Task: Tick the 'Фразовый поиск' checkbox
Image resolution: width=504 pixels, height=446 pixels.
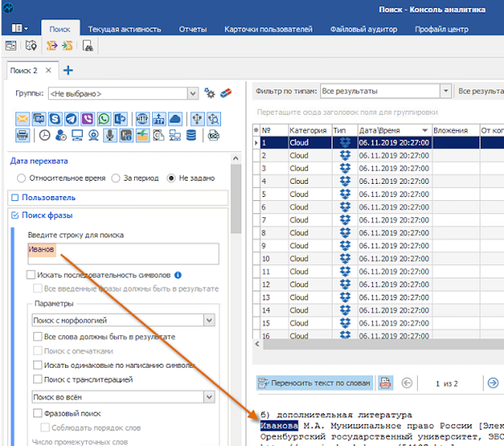Action: (38, 413)
